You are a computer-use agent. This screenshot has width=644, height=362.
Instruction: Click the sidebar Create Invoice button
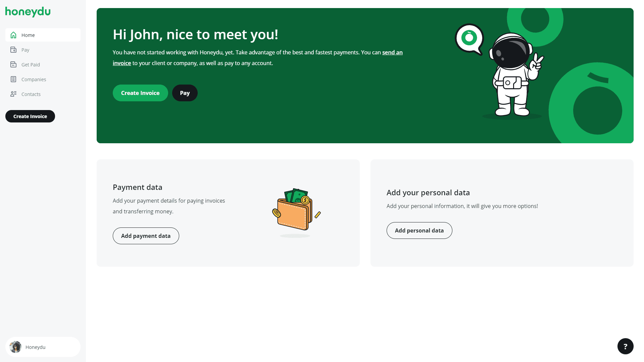point(30,116)
